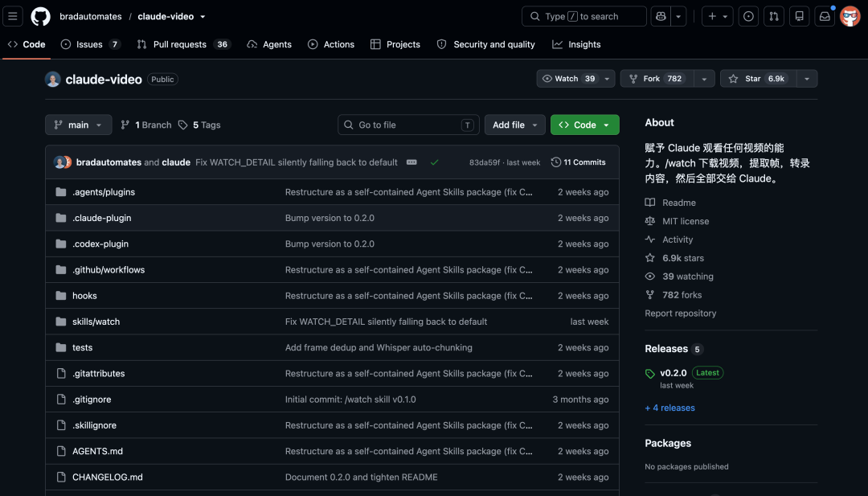Image resolution: width=868 pixels, height=496 pixels.
Task: Open the create new plus dropdown
Action: [718, 17]
